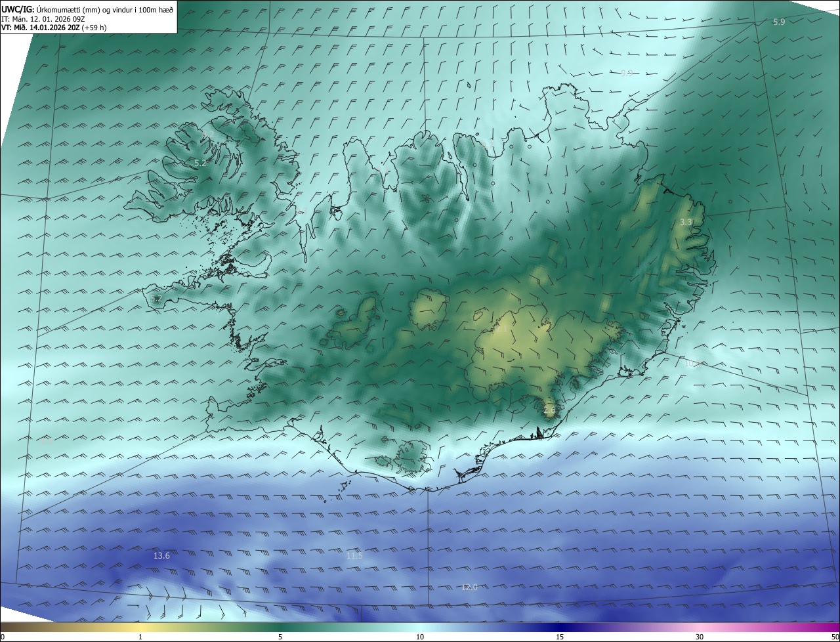Image resolution: width=840 pixels, height=642 pixels.
Task: Select the 'IT: Mán. 12. 01. 2026 09Z' line
Action: coord(43,18)
